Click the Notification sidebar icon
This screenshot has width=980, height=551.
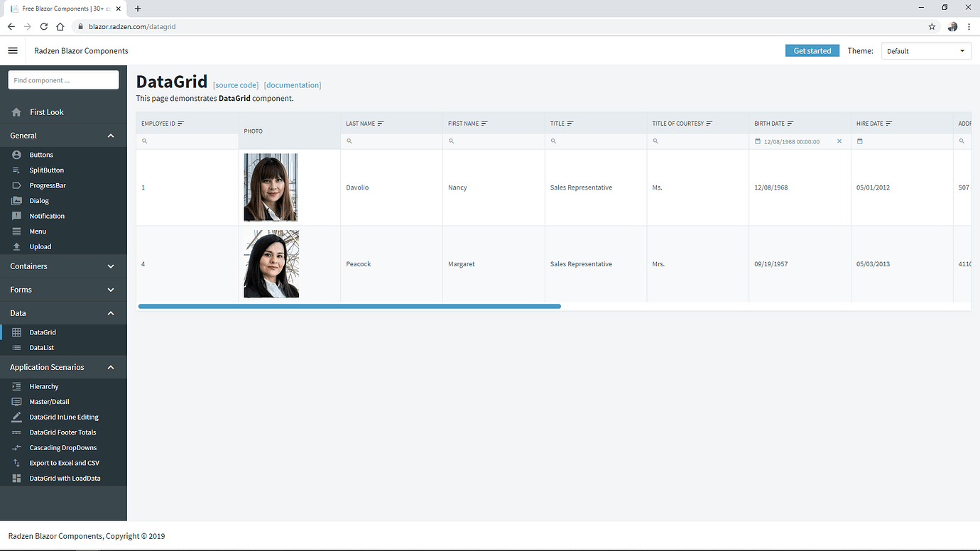point(16,216)
